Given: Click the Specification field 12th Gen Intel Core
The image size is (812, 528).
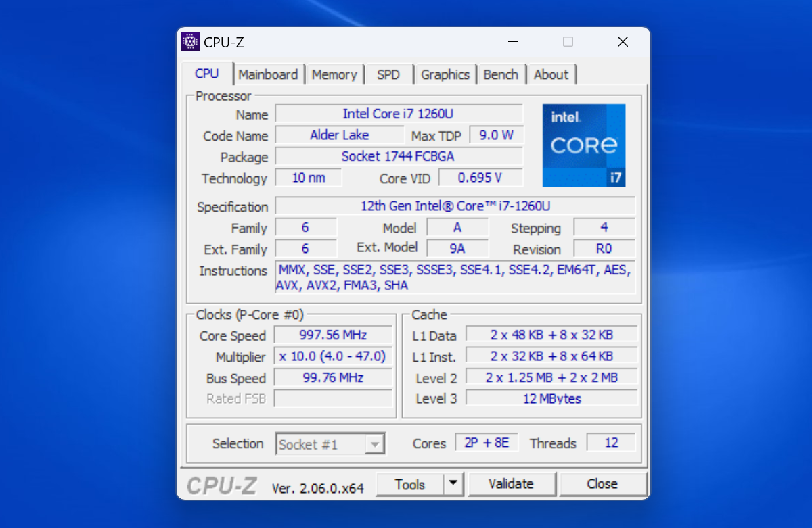Looking at the screenshot, I should [x=455, y=206].
